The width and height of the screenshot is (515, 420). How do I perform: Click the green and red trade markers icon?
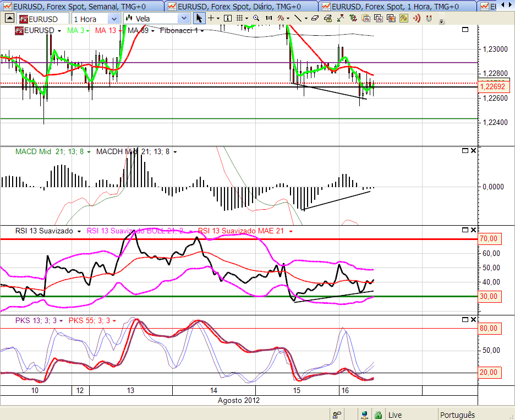tap(353, 18)
